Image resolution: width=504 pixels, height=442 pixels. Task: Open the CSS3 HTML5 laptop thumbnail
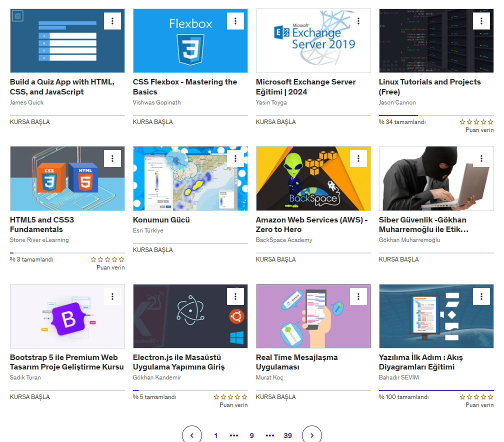67,178
